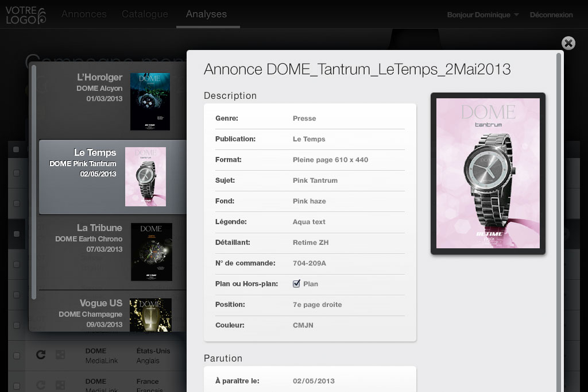
Task: Expand the Bonjour Dominique user menu
Action: 482,15
